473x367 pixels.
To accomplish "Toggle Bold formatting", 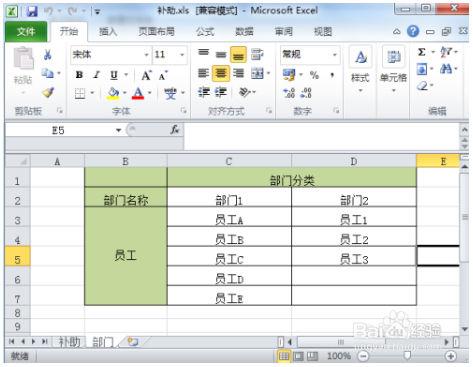I will pos(79,75).
